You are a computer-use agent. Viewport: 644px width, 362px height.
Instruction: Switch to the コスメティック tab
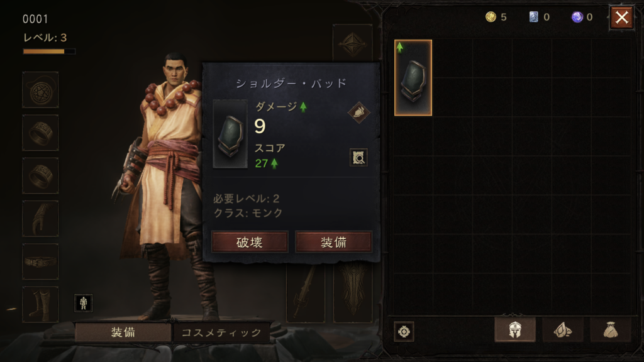point(221,332)
